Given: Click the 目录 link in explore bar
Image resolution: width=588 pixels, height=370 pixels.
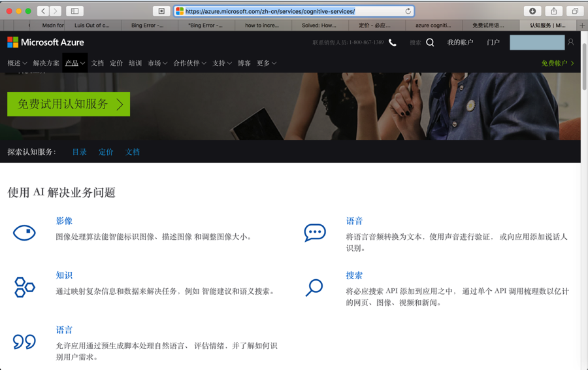Looking at the screenshot, I should click(80, 152).
